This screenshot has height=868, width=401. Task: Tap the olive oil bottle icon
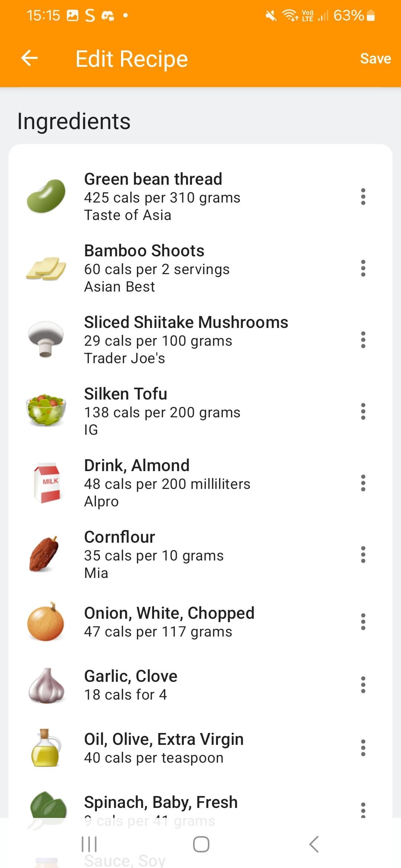46,747
